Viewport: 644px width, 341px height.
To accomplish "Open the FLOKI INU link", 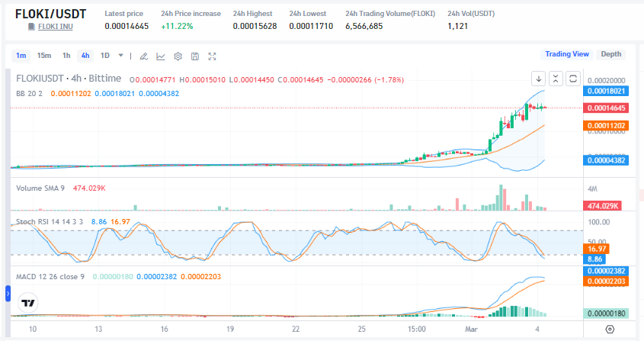I will coord(56,27).
